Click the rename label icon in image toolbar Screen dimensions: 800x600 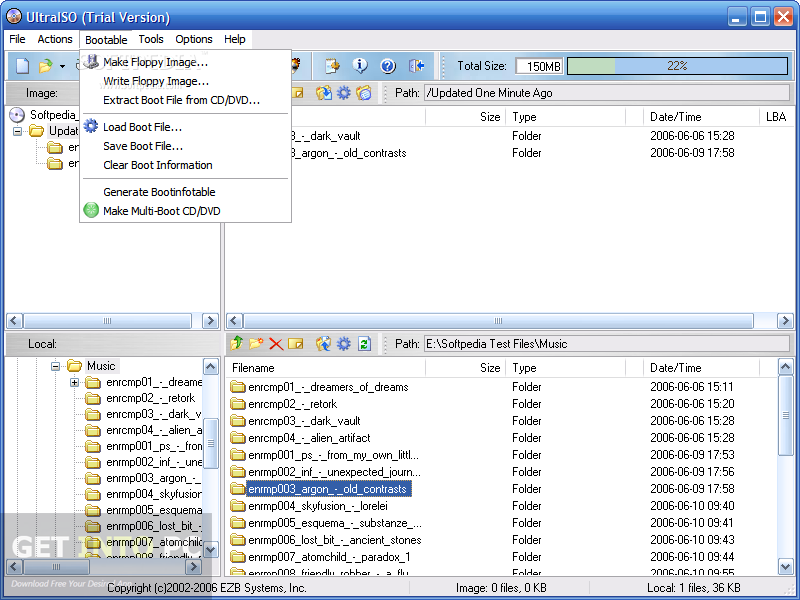tap(297, 93)
